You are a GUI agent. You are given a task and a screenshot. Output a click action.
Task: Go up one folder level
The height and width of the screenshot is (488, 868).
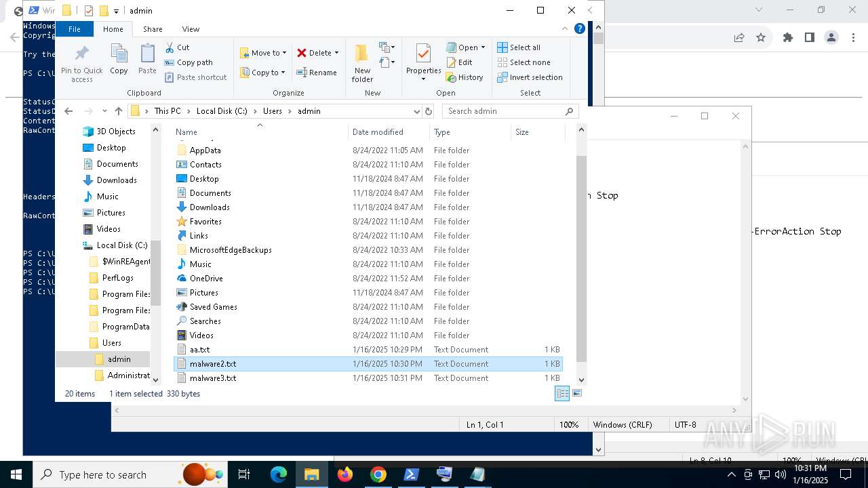119,111
